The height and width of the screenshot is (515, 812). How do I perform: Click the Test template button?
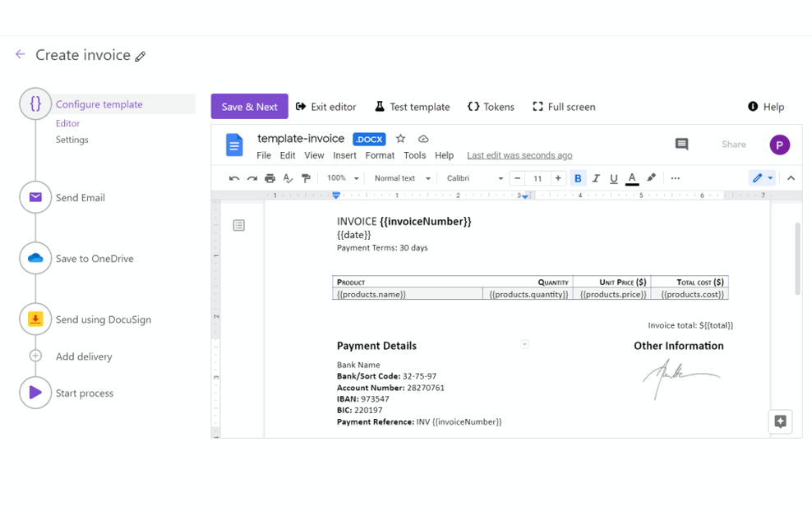point(413,107)
